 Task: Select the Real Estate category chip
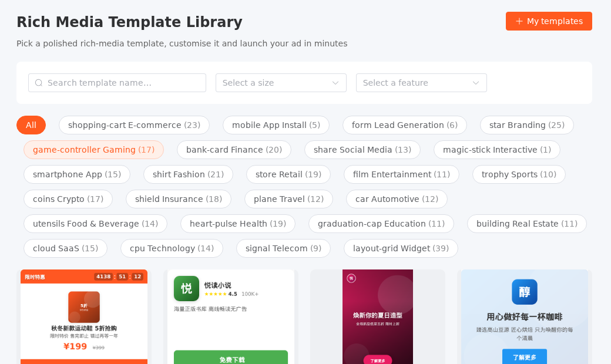[x=527, y=224]
